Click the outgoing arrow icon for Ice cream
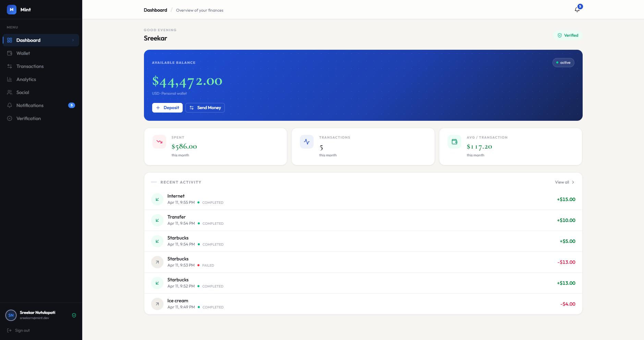This screenshot has height=340, width=644. coord(157,304)
